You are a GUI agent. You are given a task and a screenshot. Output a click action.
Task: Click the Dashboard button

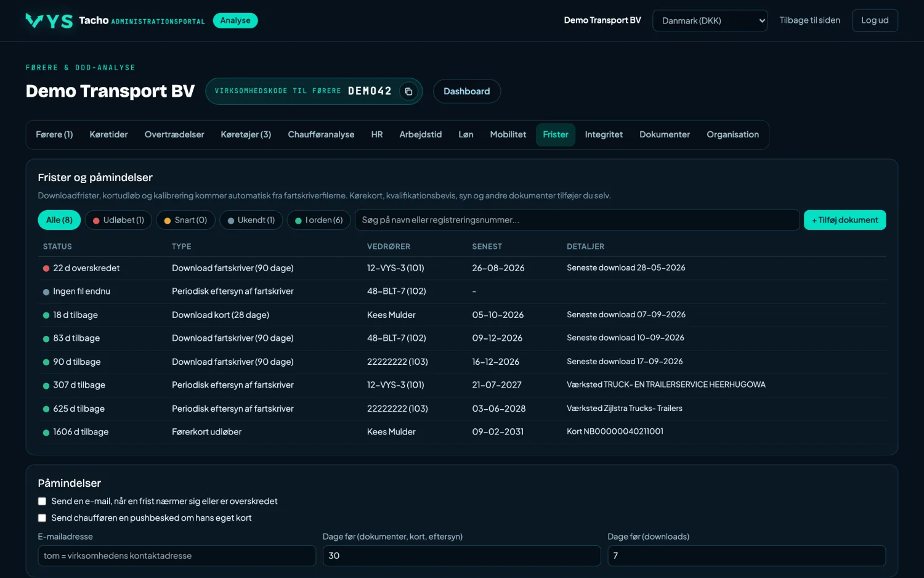467,91
